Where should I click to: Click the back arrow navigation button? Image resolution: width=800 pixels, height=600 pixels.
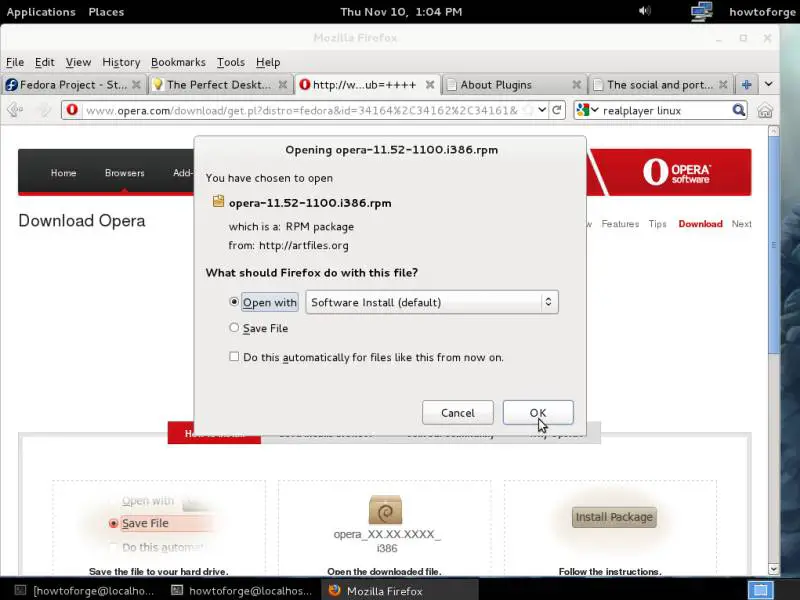tap(15, 110)
